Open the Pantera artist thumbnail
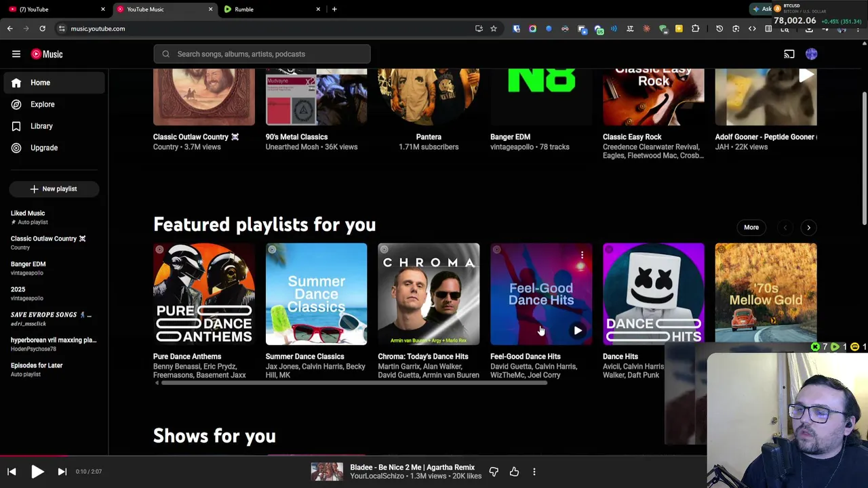The width and height of the screenshot is (868, 488). [429, 97]
